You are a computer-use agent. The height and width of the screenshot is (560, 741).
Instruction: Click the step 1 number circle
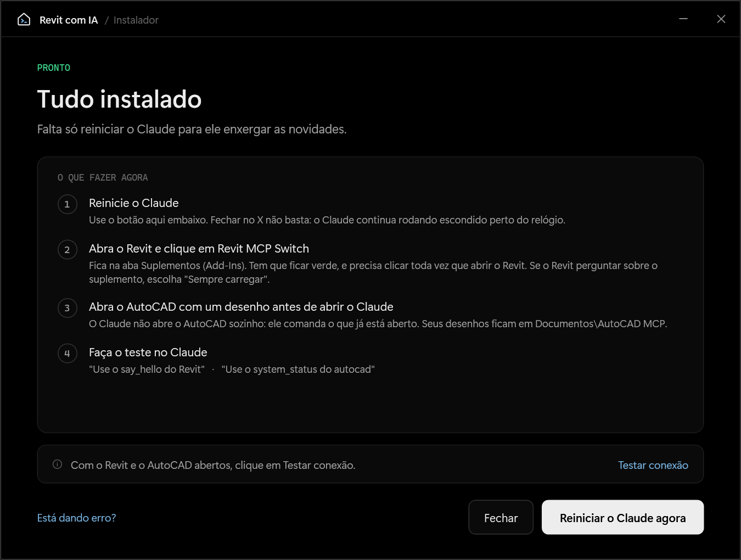tap(68, 204)
